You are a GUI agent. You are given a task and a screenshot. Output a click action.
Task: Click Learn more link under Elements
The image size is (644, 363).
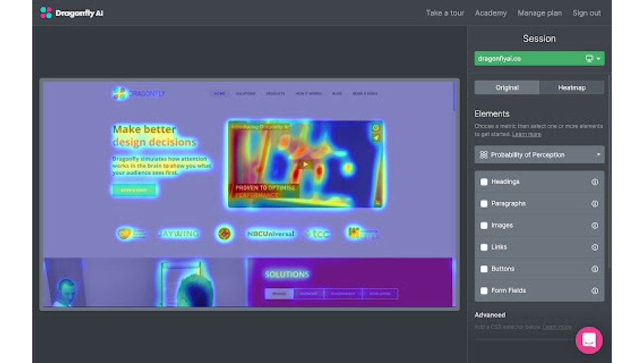click(x=527, y=134)
